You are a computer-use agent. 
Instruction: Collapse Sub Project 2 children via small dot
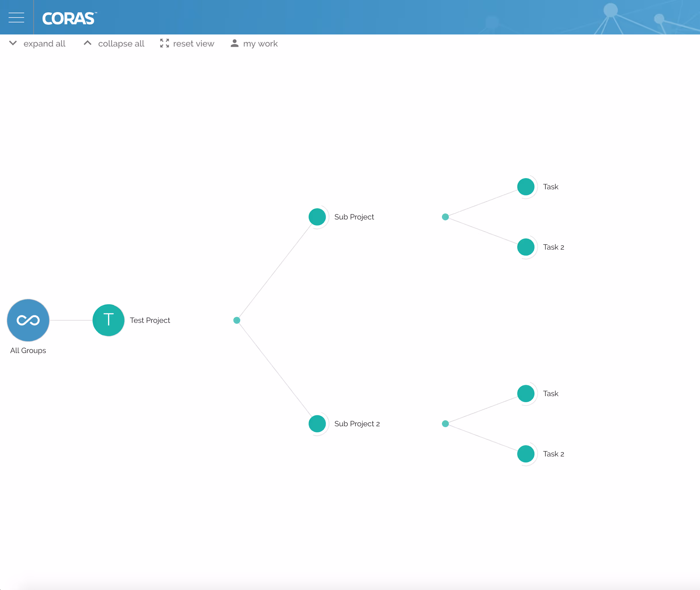click(x=445, y=423)
